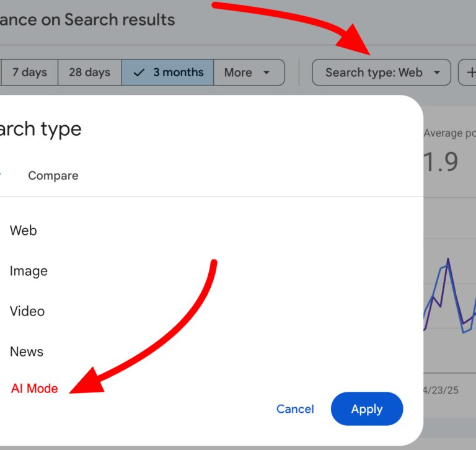Toggle the checked 3 months range
The height and width of the screenshot is (450, 476).
(168, 73)
